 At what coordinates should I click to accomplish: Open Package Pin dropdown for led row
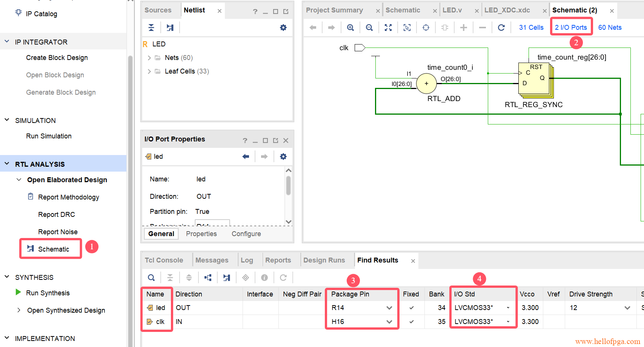point(389,308)
